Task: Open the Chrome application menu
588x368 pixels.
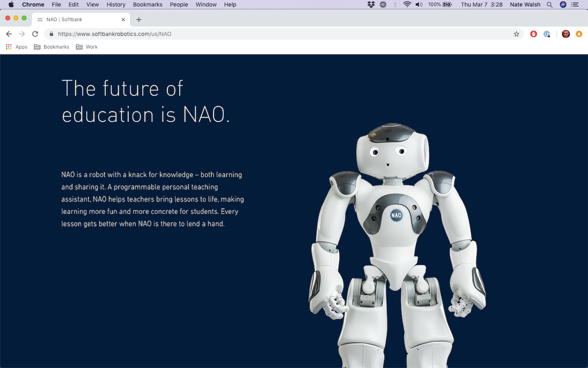Action: point(33,5)
